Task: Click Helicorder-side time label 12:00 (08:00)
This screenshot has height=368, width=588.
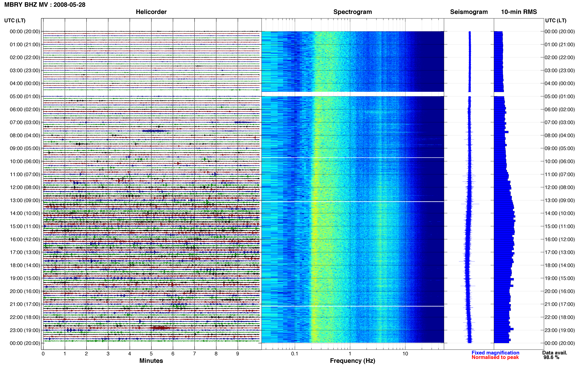Action: tap(25, 187)
